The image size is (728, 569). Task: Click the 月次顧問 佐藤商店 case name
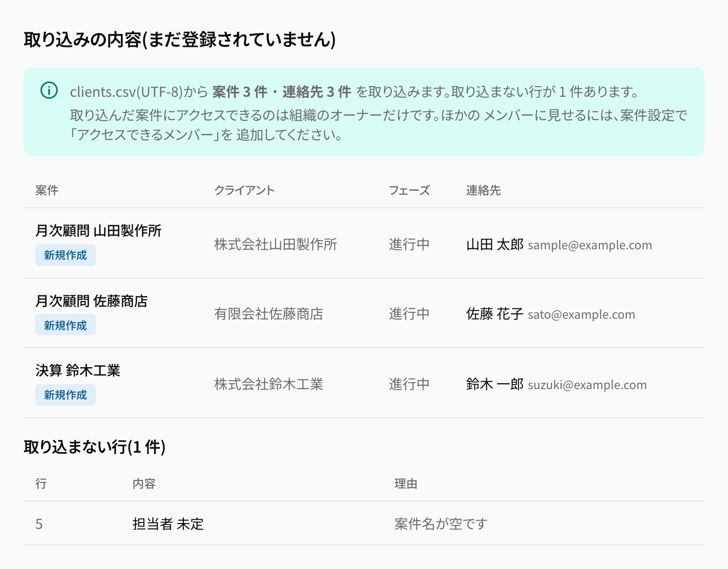coord(91,301)
